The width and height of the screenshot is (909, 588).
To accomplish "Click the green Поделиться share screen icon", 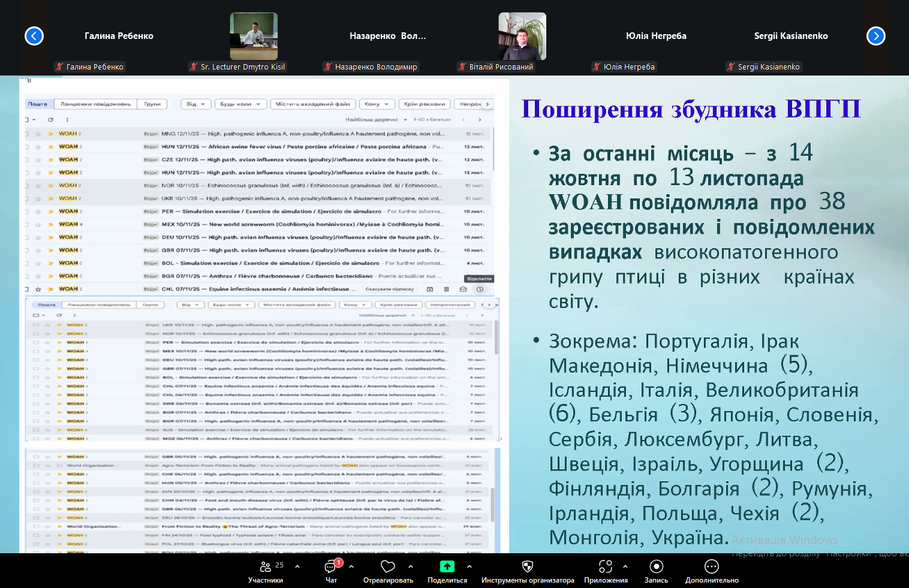I will point(447,566).
